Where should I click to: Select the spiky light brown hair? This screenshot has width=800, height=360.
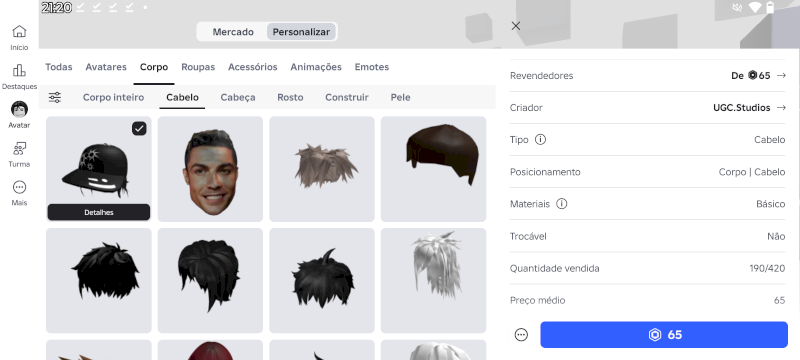pos(322,169)
